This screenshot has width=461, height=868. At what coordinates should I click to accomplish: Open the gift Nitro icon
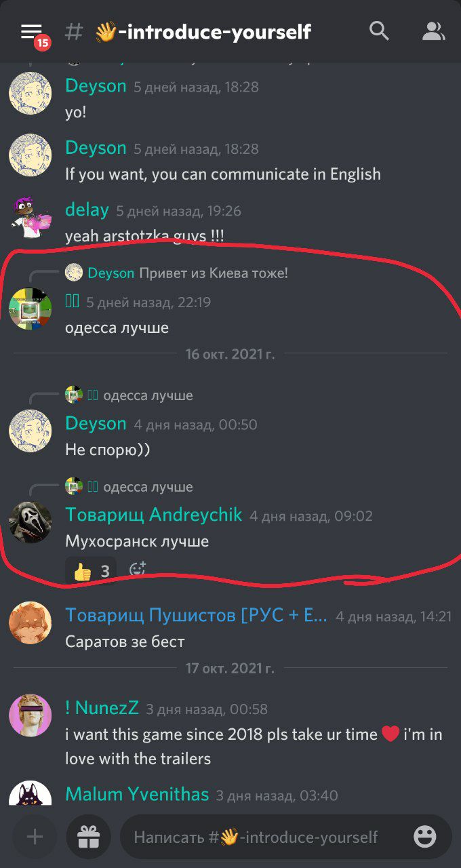pyautogui.click(x=89, y=837)
